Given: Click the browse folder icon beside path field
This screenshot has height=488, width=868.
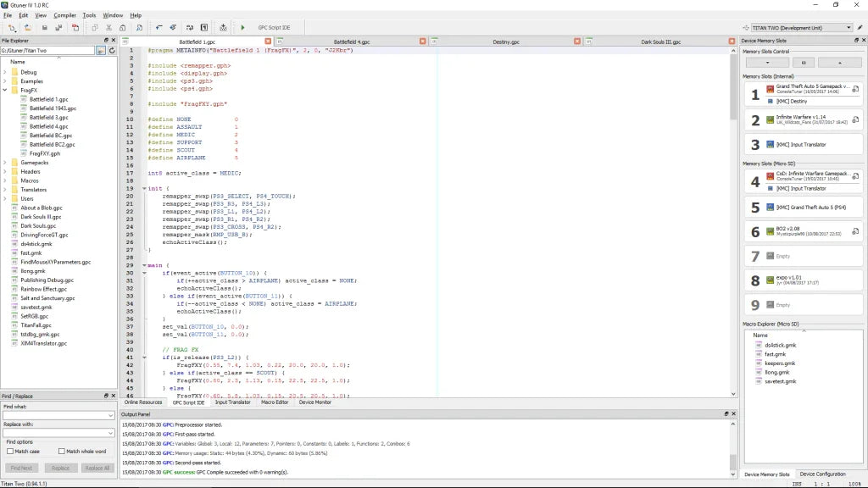Looking at the screenshot, I should (101, 51).
